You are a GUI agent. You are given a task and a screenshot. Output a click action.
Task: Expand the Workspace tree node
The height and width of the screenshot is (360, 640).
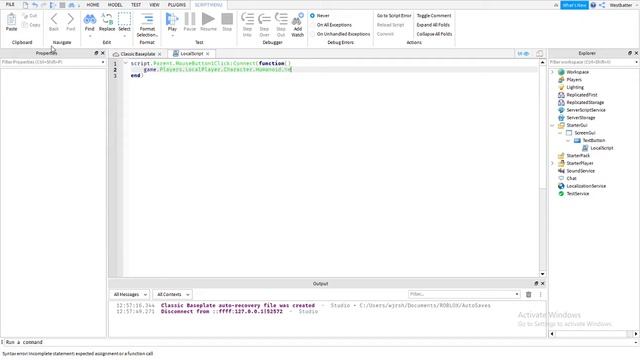553,72
